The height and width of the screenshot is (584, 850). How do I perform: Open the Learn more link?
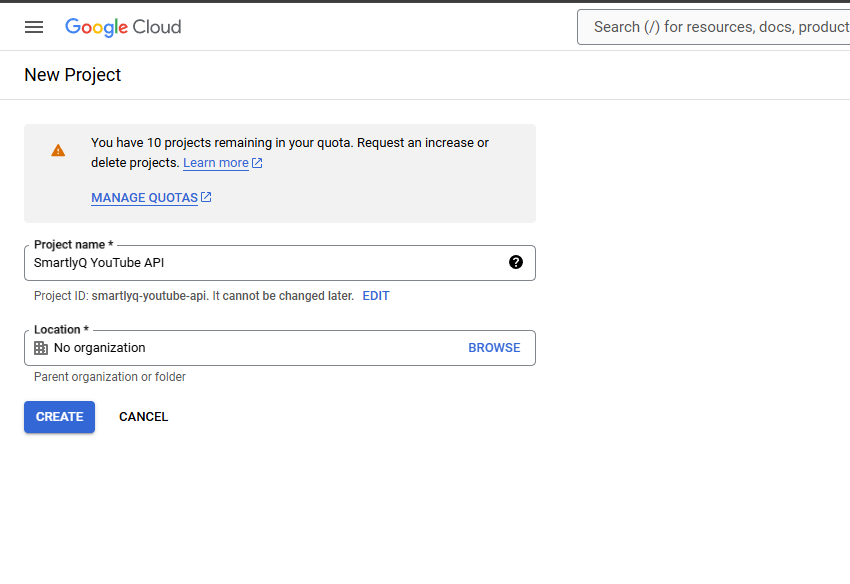pyautogui.click(x=216, y=163)
